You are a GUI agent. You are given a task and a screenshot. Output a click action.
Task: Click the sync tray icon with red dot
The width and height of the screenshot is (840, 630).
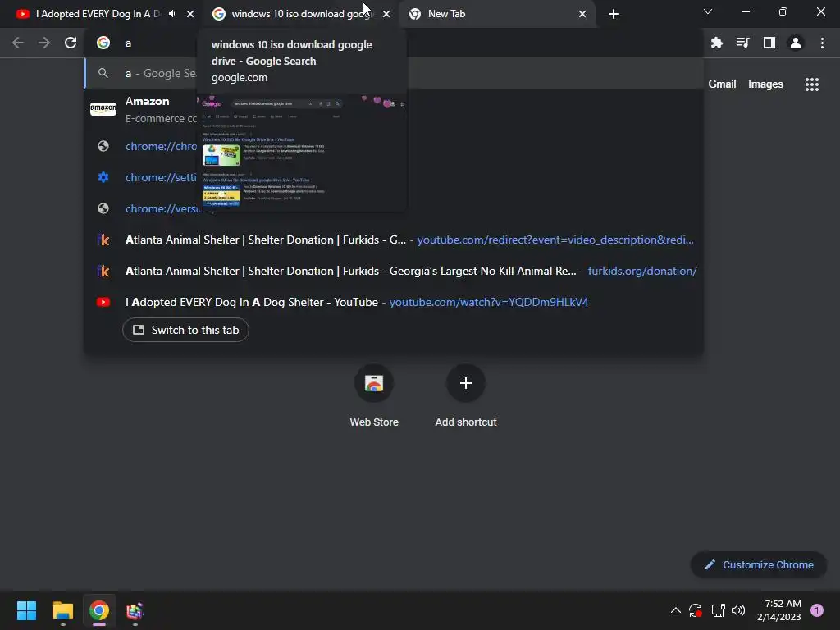point(696,610)
